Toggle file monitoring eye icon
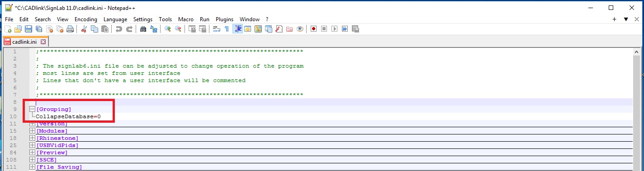The image size is (644, 171). (300, 29)
